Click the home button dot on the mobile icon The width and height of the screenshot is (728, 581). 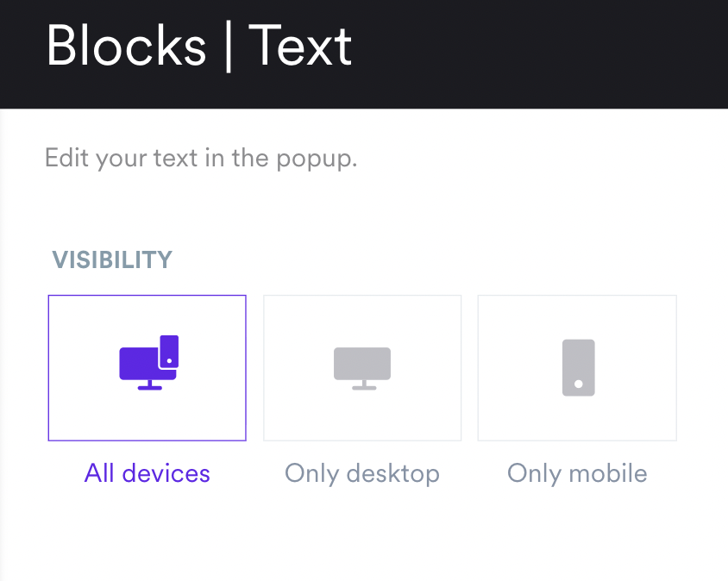[x=579, y=384]
